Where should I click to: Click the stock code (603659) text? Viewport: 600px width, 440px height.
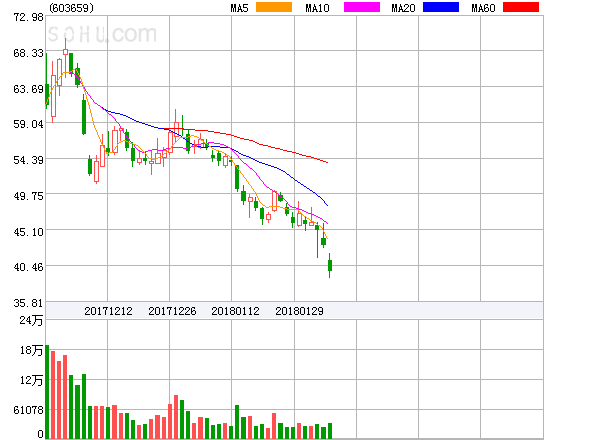[x=72, y=8]
